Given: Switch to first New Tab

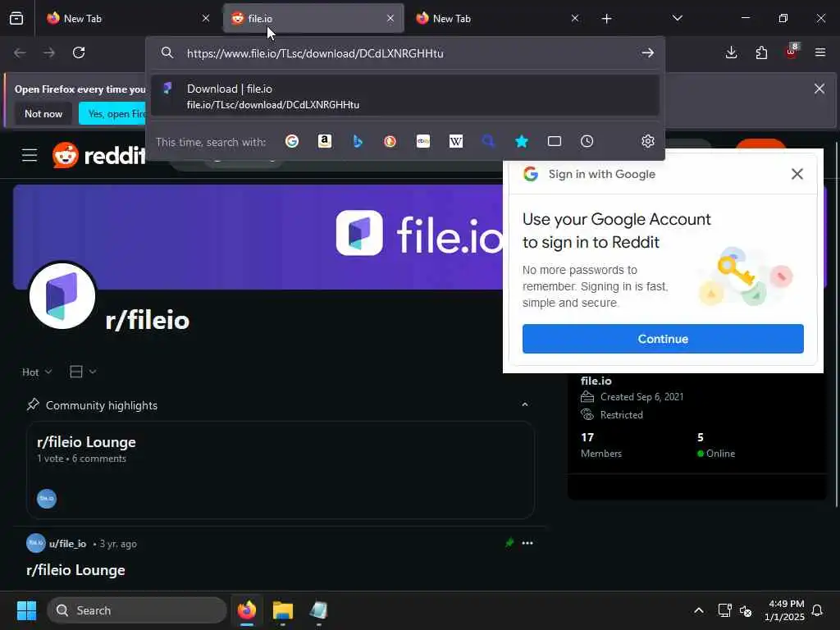Looking at the screenshot, I should click(127, 18).
